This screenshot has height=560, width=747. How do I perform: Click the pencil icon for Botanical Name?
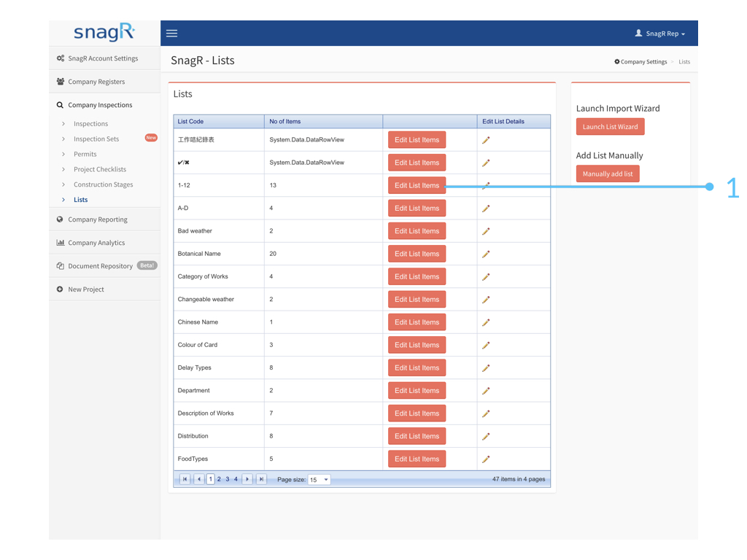click(486, 254)
